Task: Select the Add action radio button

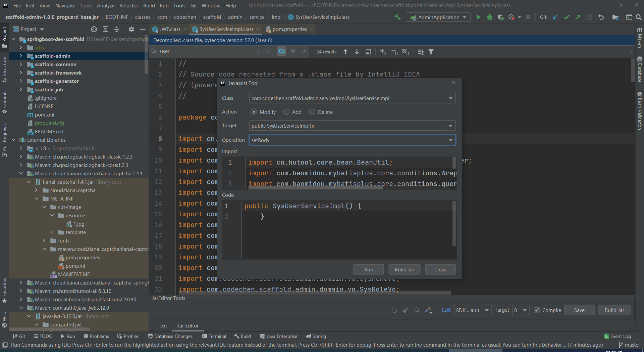Action: (x=286, y=112)
